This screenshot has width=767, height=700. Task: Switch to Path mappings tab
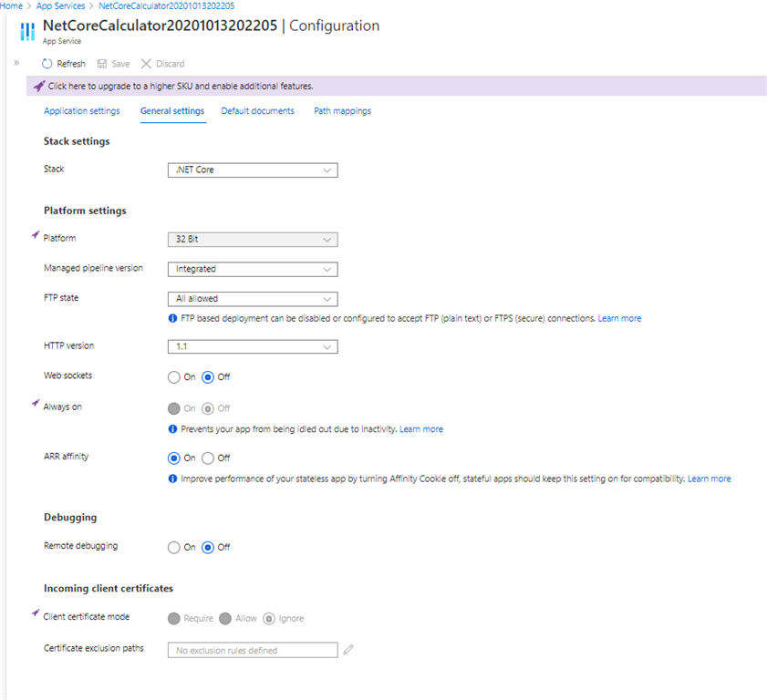pos(342,111)
